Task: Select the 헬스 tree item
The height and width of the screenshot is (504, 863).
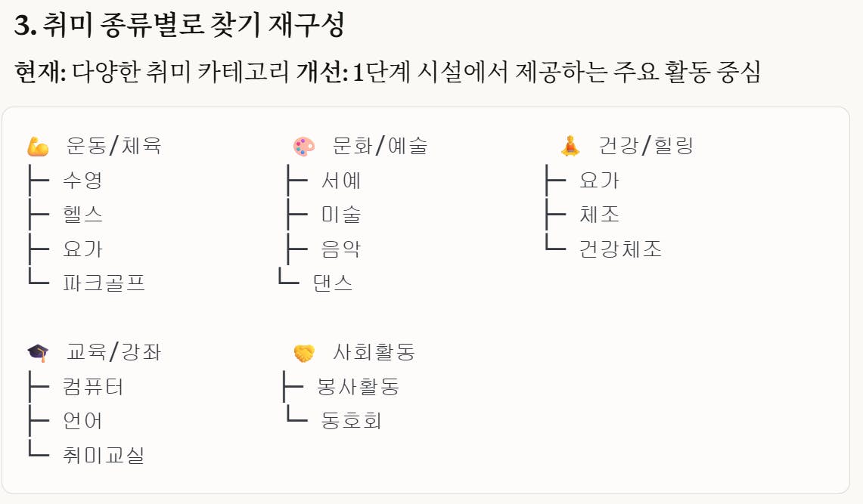Action: tap(83, 215)
